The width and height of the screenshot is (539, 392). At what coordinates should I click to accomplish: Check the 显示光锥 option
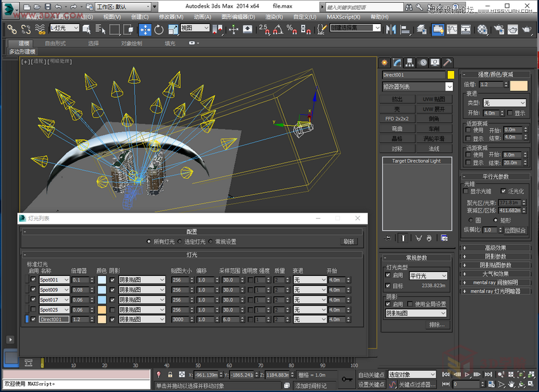[x=465, y=191]
